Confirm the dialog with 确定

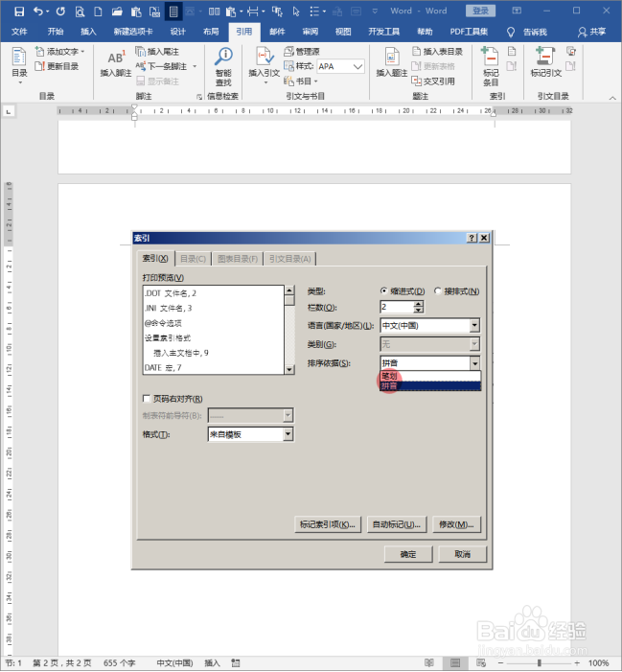[x=408, y=554]
